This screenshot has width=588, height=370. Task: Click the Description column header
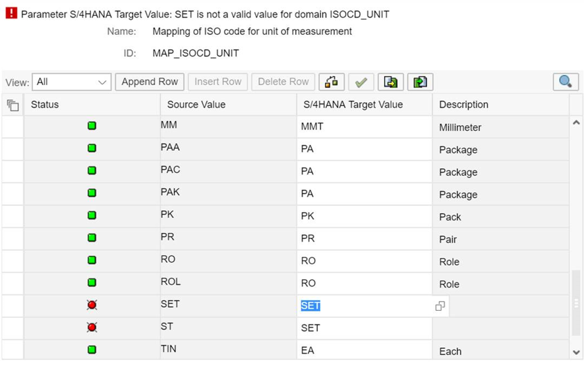[x=500, y=105]
